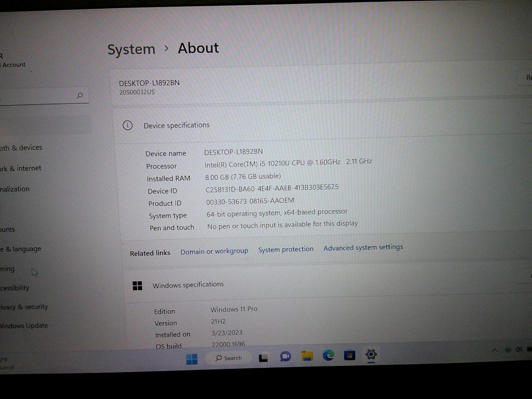
Task: Click the settings search magnifier icon
Action: click(x=80, y=96)
